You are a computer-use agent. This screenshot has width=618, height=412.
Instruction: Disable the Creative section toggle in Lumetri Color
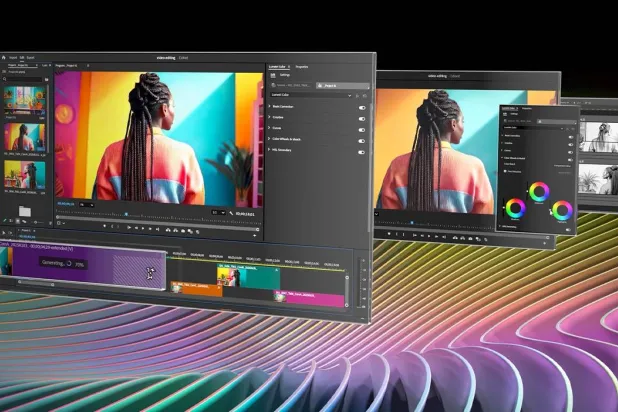point(361,118)
